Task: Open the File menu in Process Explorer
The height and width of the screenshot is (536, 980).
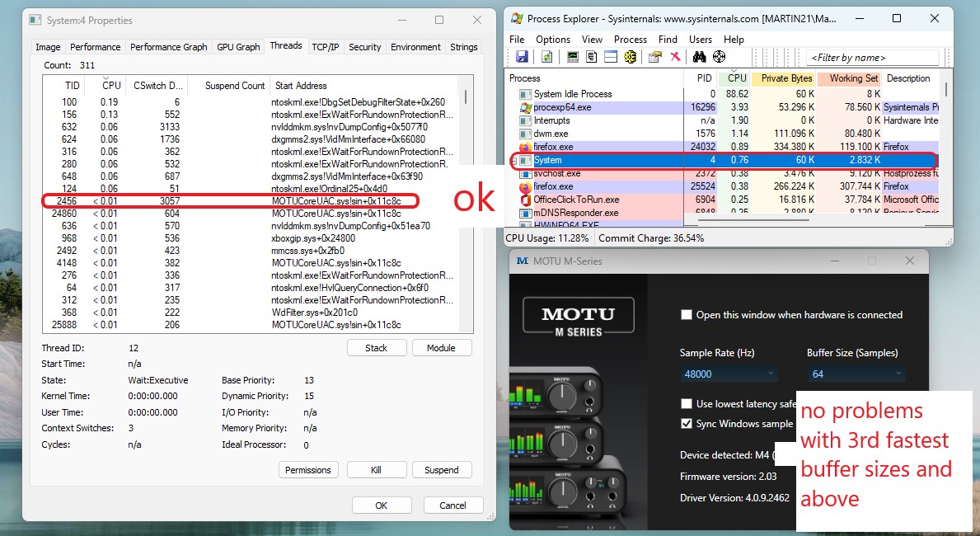Action: coord(517,40)
